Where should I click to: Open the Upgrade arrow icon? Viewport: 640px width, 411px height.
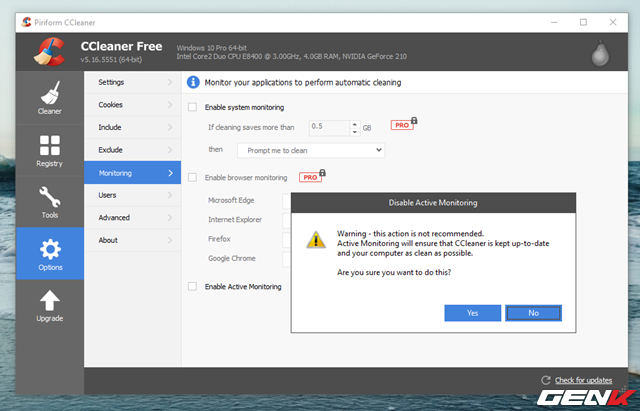50,301
